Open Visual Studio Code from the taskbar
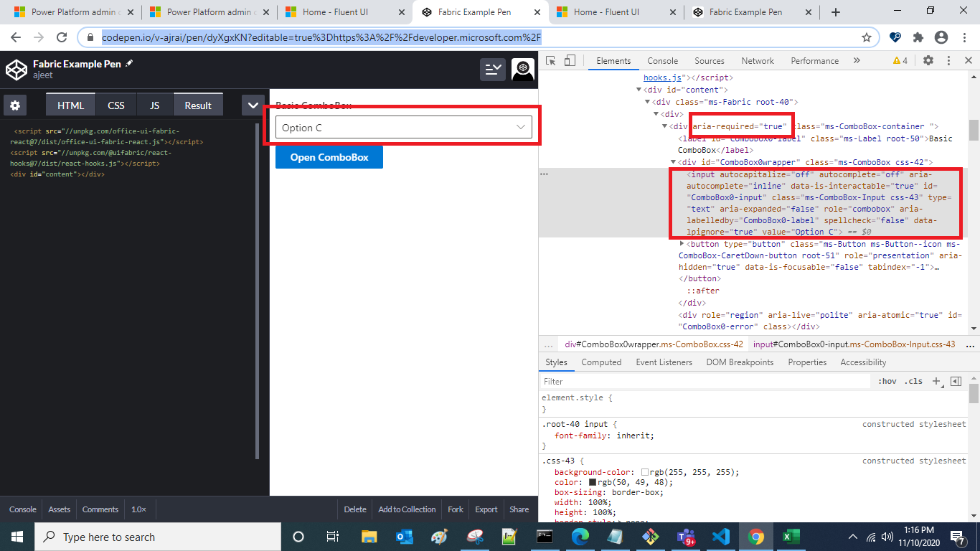The image size is (980, 551). pyautogui.click(x=721, y=537)
